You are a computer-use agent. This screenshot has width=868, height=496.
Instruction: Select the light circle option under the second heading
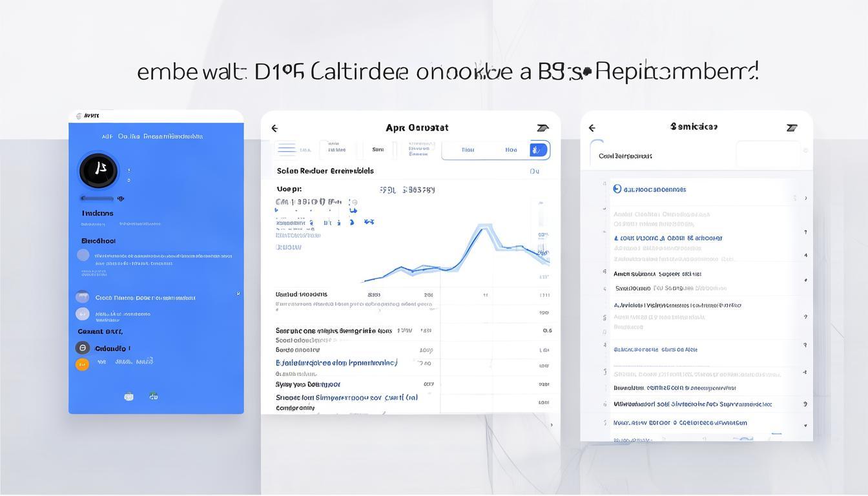[83, 255]
